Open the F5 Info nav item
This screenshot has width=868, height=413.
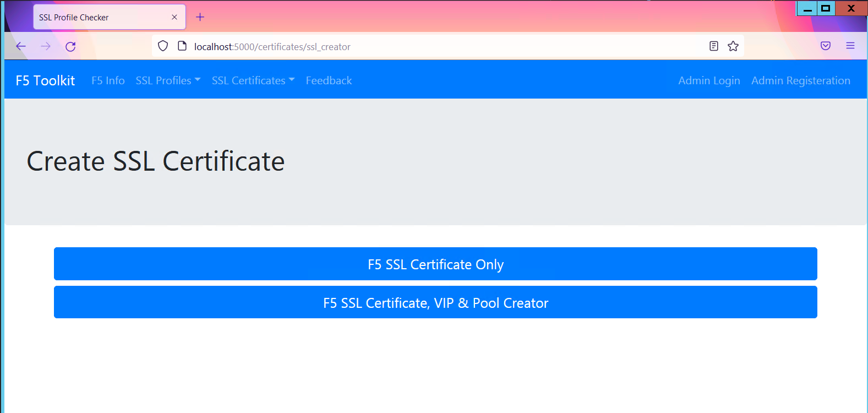(108, 80)
